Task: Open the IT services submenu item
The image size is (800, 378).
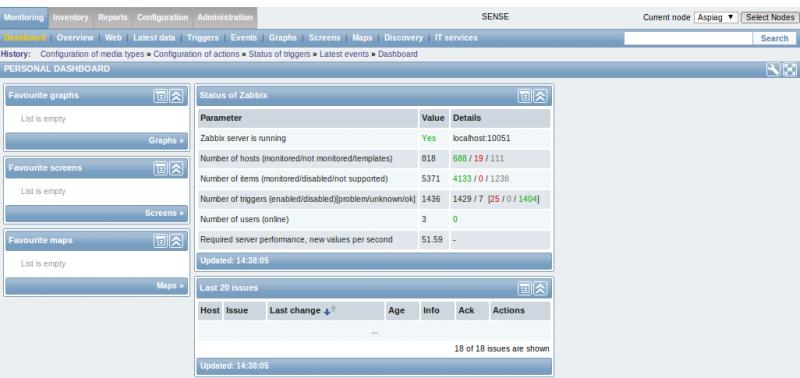Action: [456, 38]
